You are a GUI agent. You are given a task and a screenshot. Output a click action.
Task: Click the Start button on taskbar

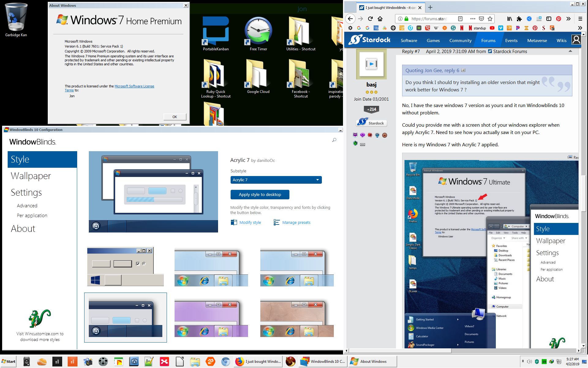point(9,361)
